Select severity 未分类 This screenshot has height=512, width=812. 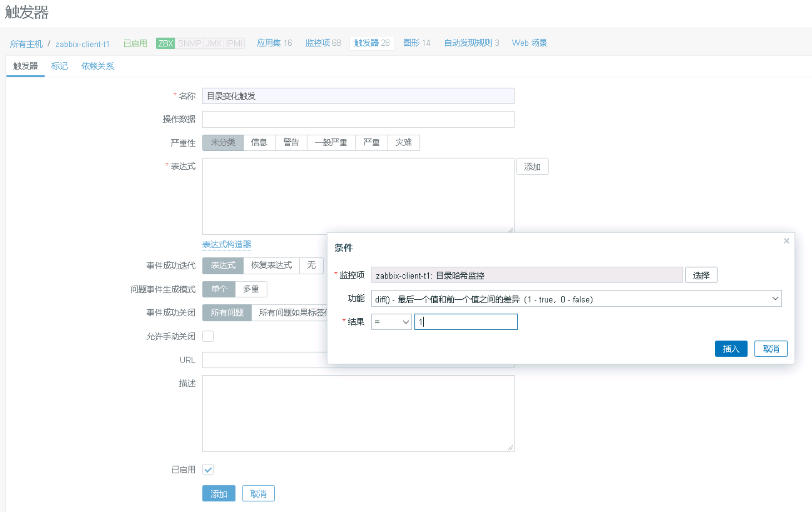click(223, 143)
